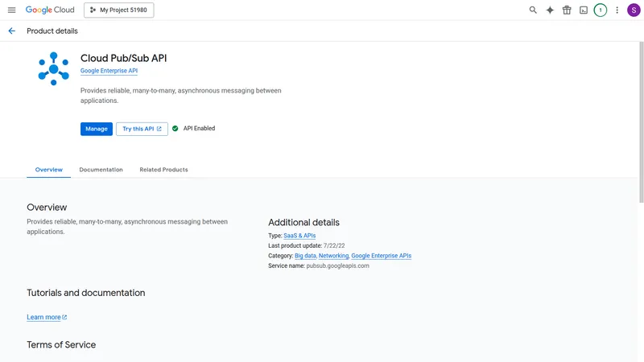
Task: Open the three-dot more options menu
Action: 617,10
